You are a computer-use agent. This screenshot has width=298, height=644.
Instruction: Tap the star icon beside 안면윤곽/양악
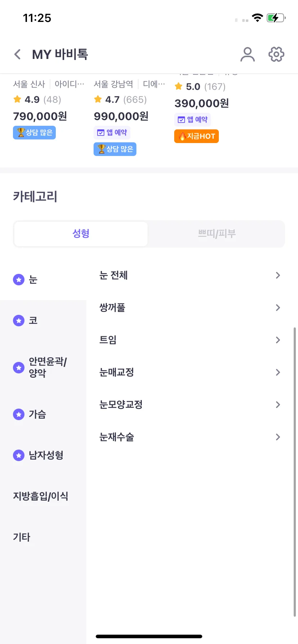click(x=19, y=367)
